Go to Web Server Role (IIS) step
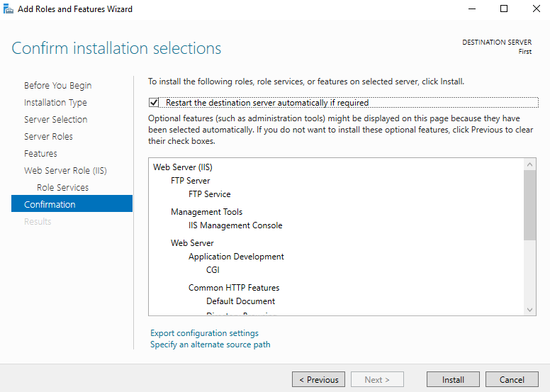Image resolution: width=550 pixels, height=392 pixels. (66, 171)
